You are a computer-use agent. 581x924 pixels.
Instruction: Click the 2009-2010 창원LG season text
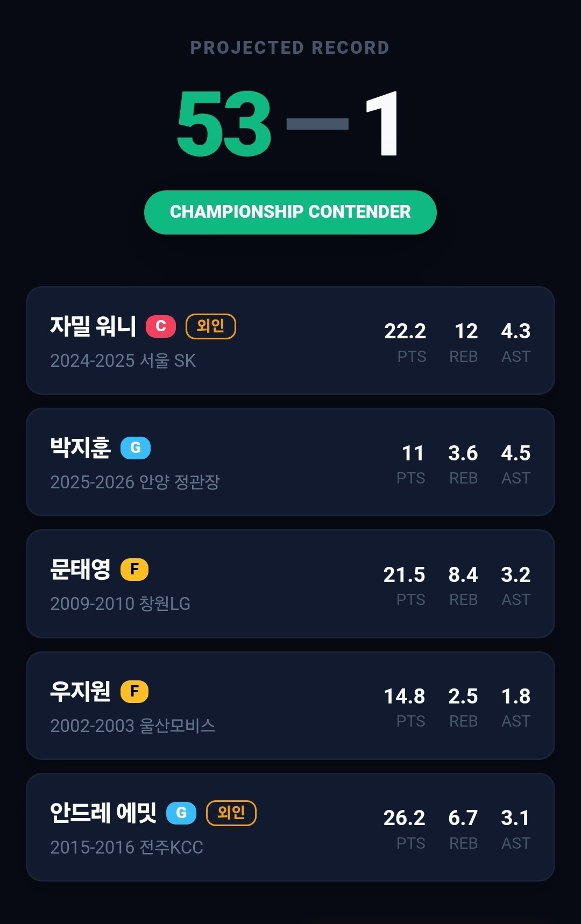point(121,603)
